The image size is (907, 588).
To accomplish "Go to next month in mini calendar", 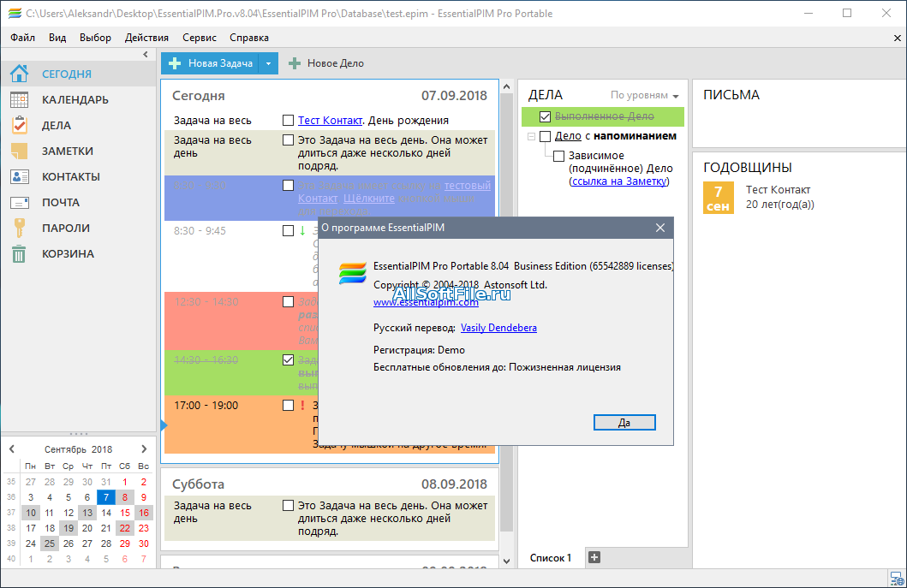I will tap(144, 449).
